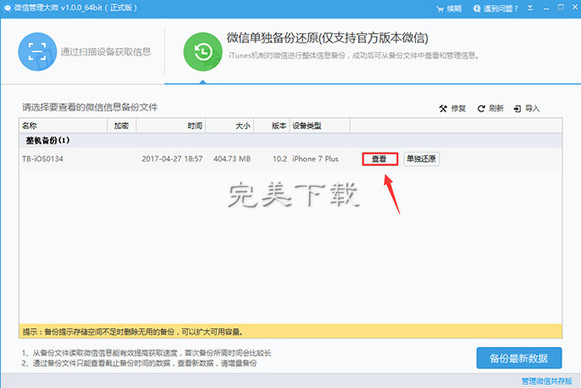Select the green backup restore icon

pyautogui.click(x=203, y=52)
